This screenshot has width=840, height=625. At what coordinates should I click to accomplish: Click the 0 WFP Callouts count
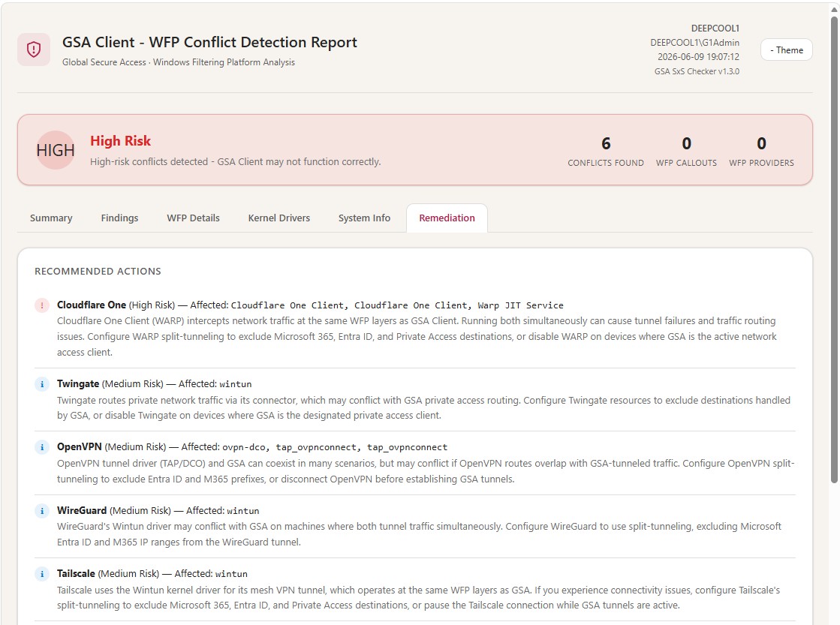pyautogui.click(x=686, y=143)
